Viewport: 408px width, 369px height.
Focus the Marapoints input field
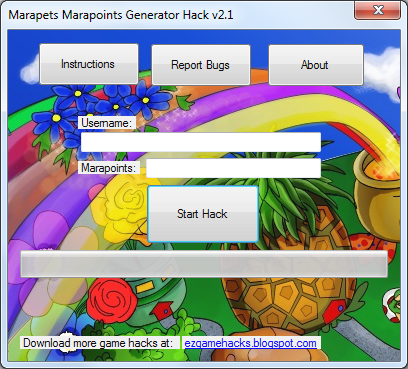coord(233,168)
